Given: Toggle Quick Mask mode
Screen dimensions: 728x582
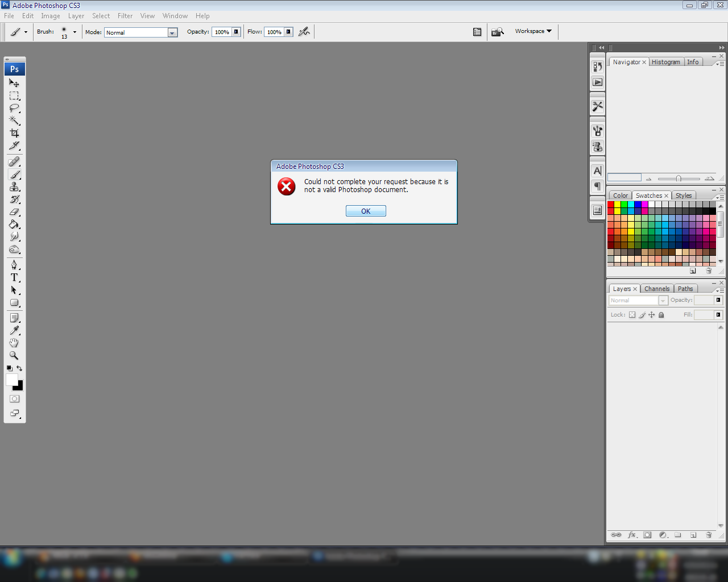Looking at the screenshot, I should tap(15, 399).
